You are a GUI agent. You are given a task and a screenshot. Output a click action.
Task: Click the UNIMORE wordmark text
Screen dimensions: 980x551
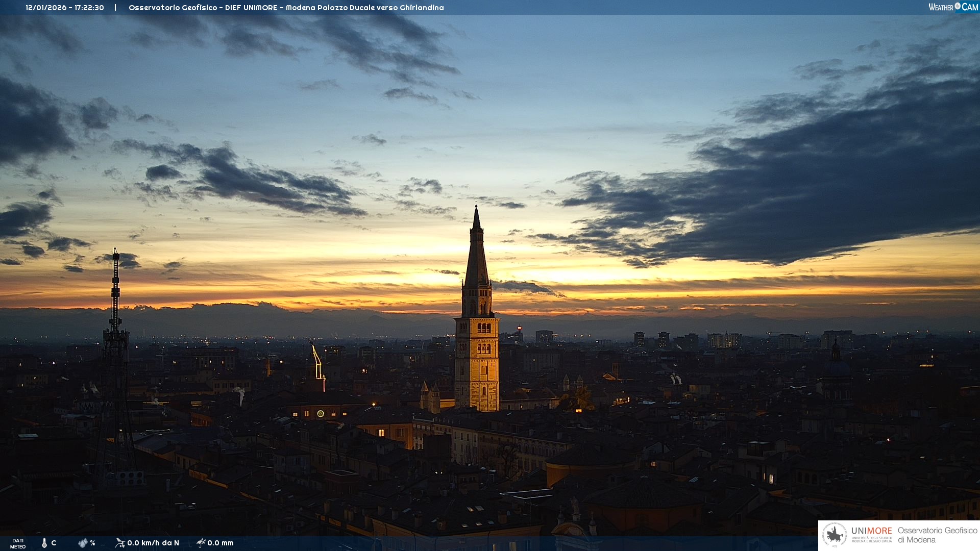pyautogui.click(x=871, y=531)
